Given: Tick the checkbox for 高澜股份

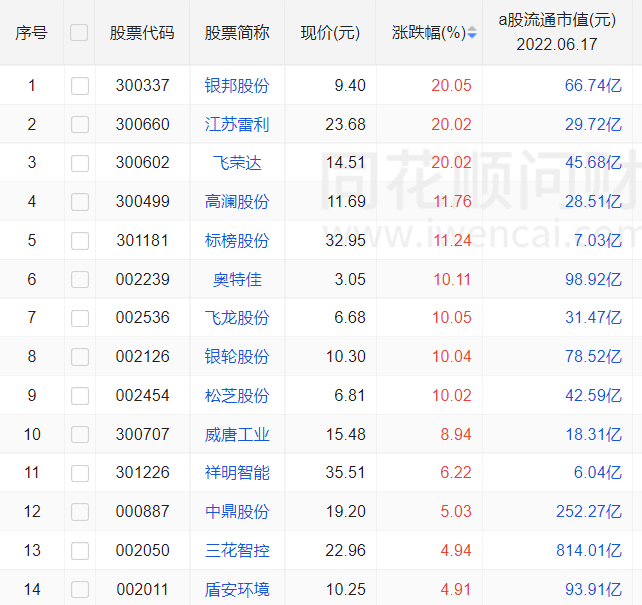Looking at the screenshot, I should [x=80, y=202].
